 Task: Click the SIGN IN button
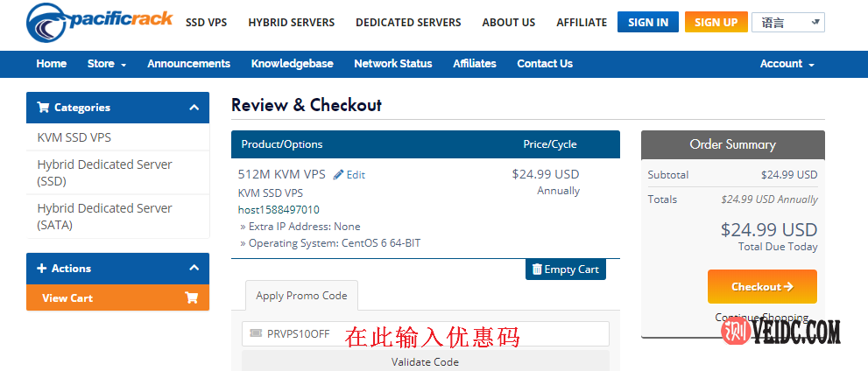point(647,23)
